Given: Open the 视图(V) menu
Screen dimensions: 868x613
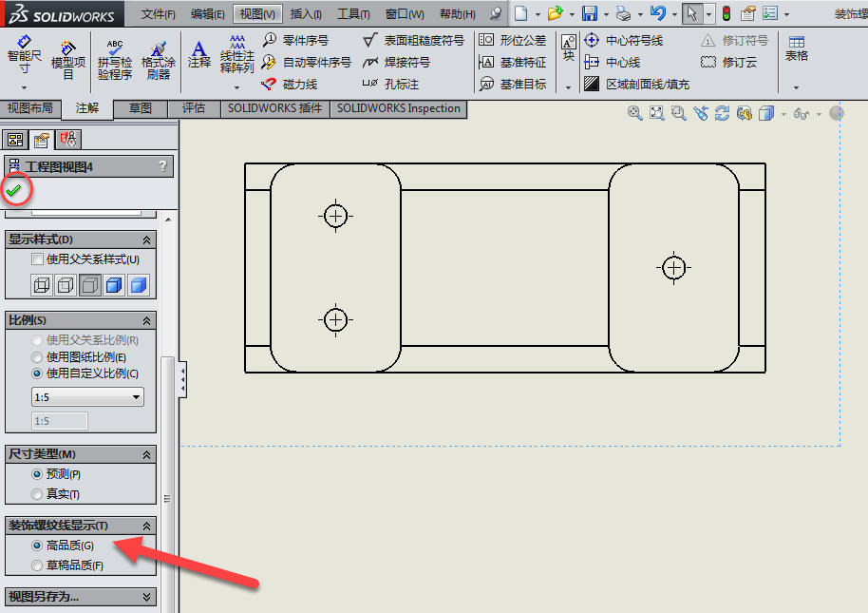Looking at the screenshot, I should point(257,14).
